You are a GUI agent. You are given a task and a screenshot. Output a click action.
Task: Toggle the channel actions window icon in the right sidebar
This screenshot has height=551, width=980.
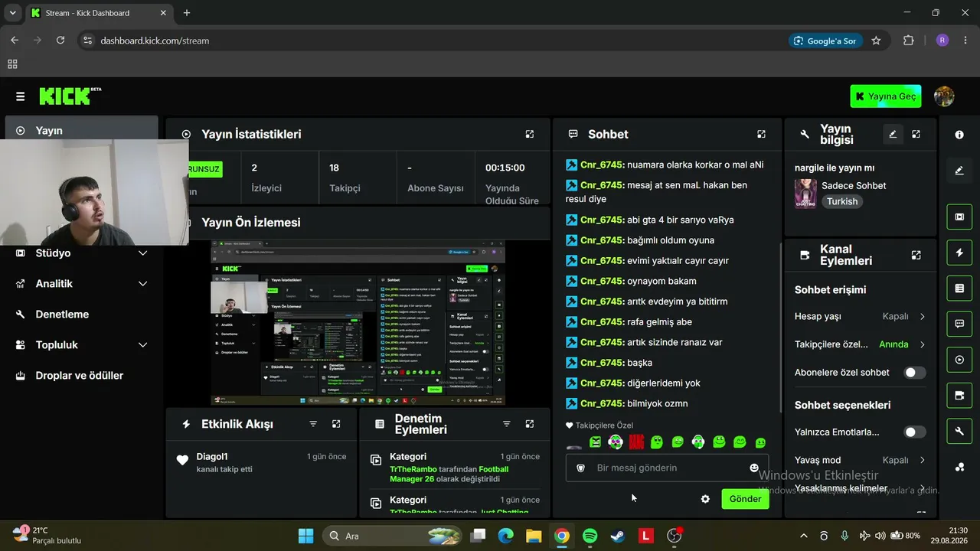[x=959, y=396]
